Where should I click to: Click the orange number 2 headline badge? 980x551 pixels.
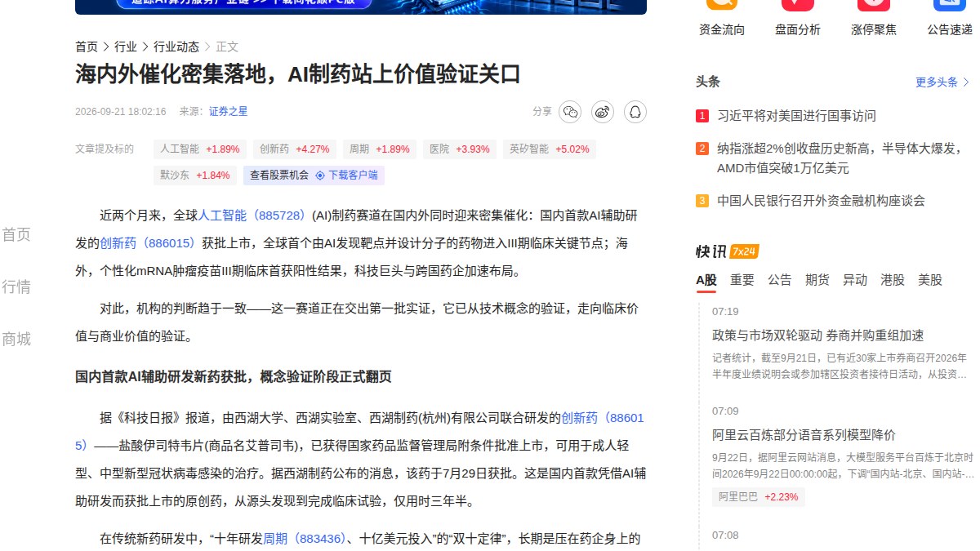tap(702, 149)
